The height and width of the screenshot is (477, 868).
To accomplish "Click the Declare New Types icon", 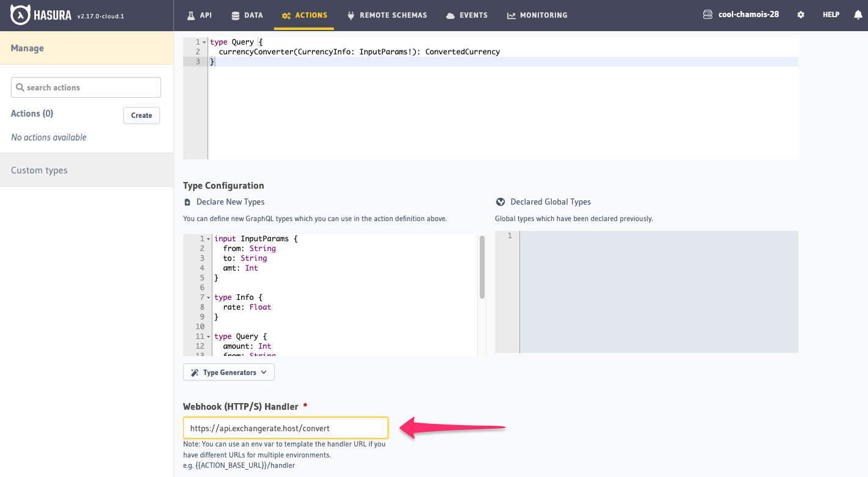I will click(187, 202).
